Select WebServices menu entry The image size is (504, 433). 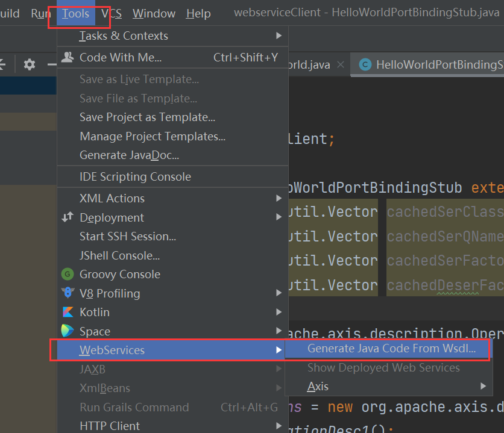click(172, 350)
